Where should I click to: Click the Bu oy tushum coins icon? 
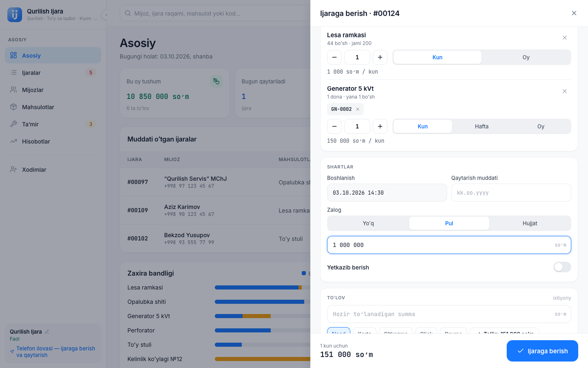click(x=216, y=81)
